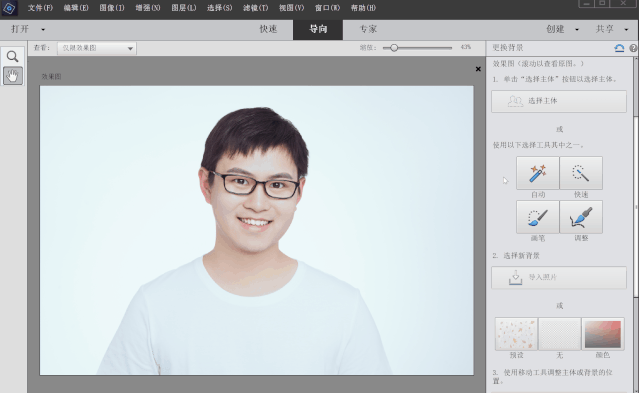Open the Refine selection tool
Screen dimensions: 639x393
point(581,217)
